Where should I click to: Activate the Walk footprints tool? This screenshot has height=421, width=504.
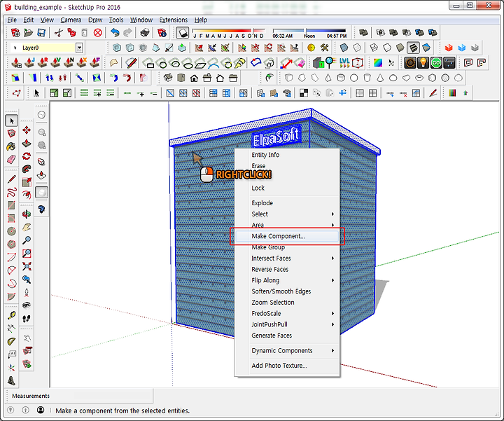click(x=27, y=319)
